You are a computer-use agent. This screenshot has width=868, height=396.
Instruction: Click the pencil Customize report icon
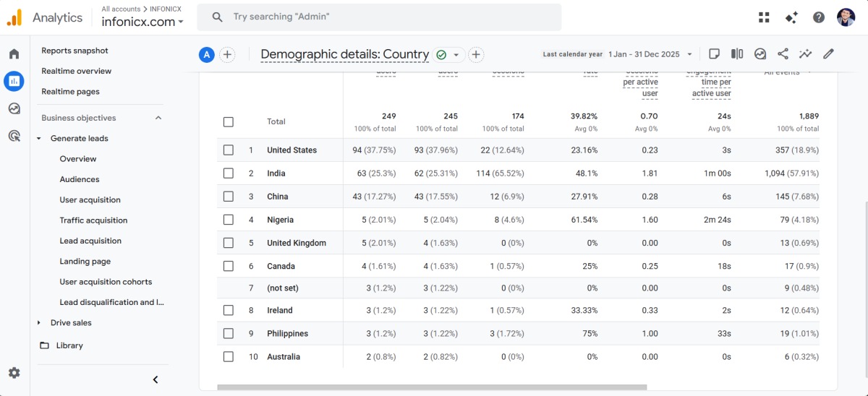(828, 54)
